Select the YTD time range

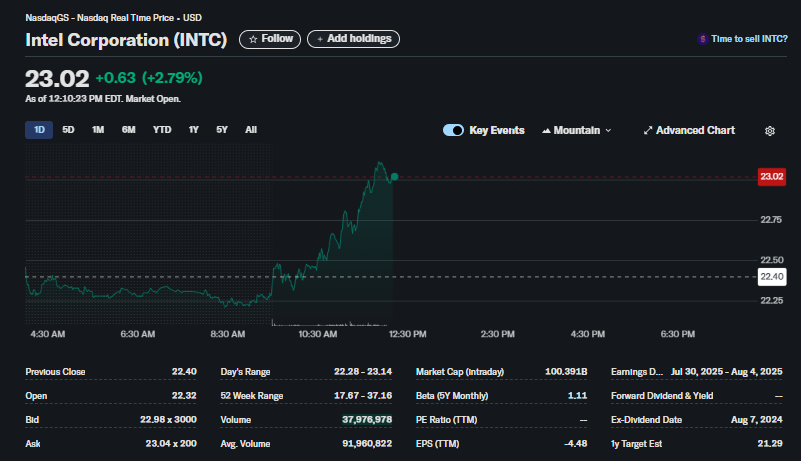point(162,130)
